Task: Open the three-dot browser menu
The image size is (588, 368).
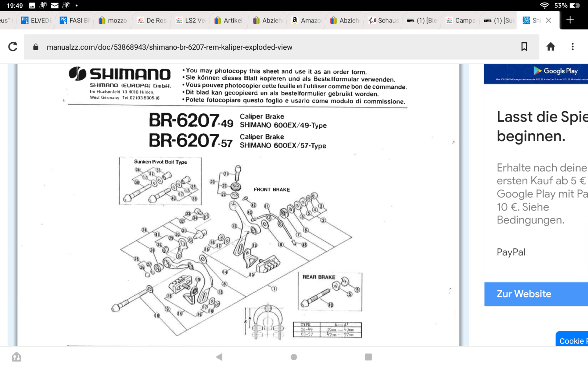Action: click(x=572, y=47)
